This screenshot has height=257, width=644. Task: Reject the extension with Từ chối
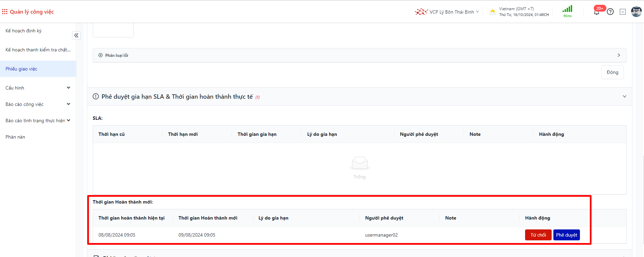point(538,235)
